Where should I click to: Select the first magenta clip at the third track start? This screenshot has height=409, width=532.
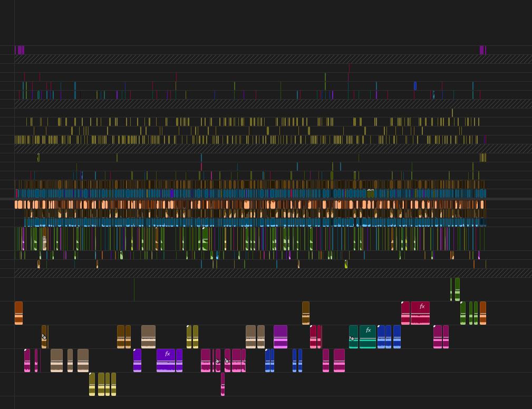pyautogui.click(x=27, y=361)
